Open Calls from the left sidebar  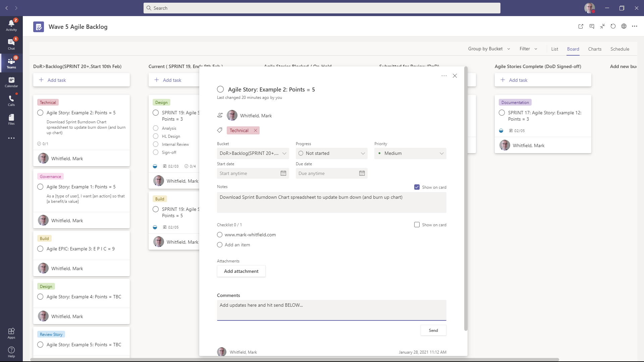[x=11, y=101]
